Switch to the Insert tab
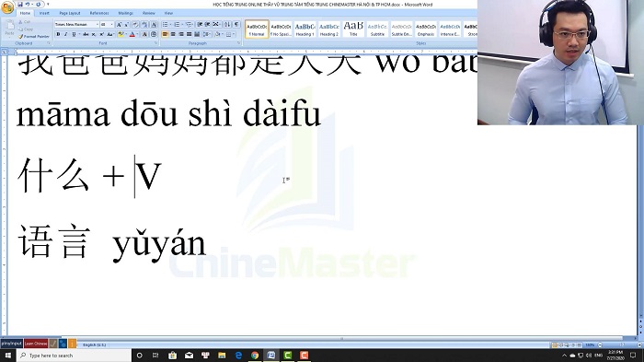 pyautogui.click(x=44, y=13)
